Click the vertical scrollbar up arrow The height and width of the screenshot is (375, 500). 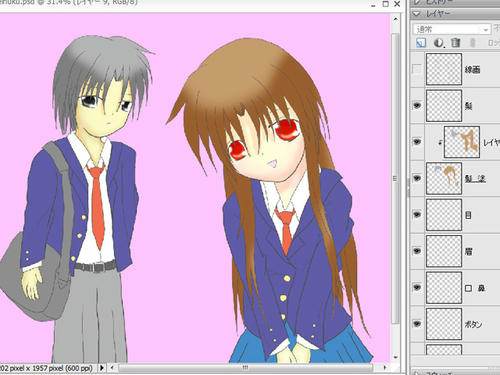coord(395,19)
